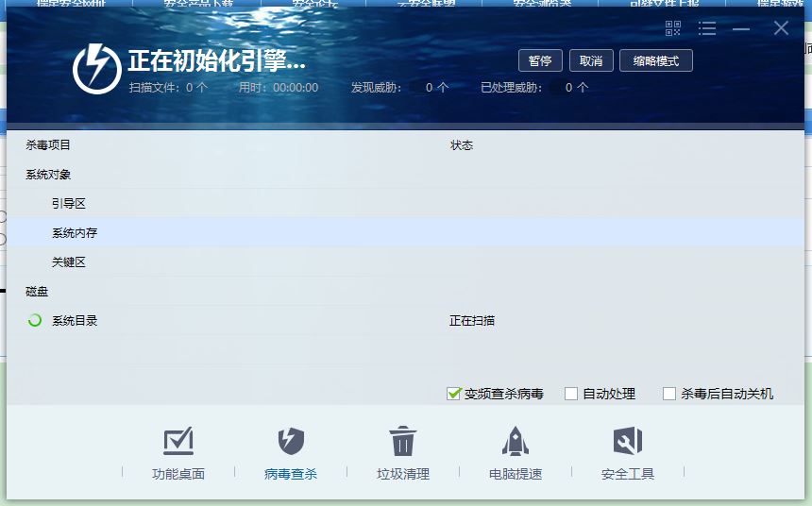Open the QR code icon in title bar
Screen dimensions: 812x506
pos(672,28)
